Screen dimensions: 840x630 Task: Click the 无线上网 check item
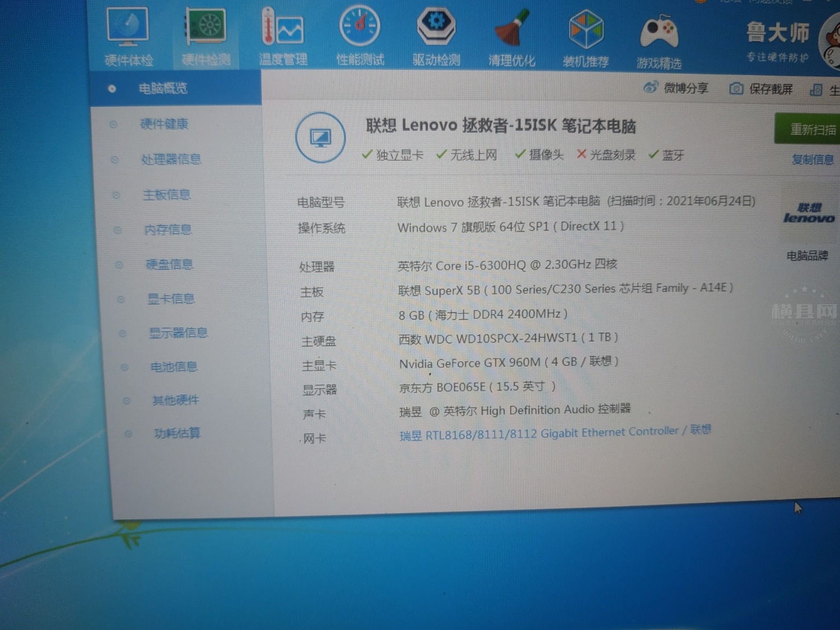coord(466,155)
